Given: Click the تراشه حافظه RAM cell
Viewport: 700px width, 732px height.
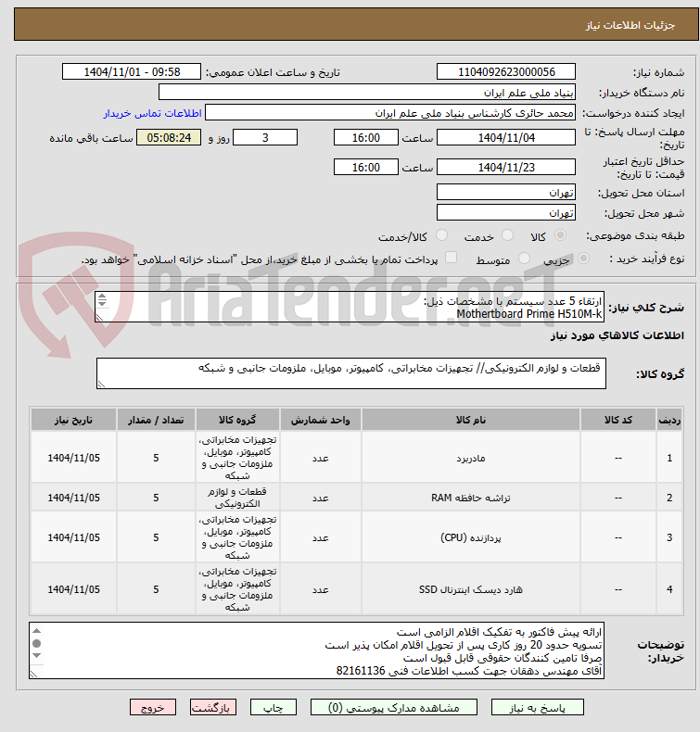Looking at the screenshot, I should (471, 498).
